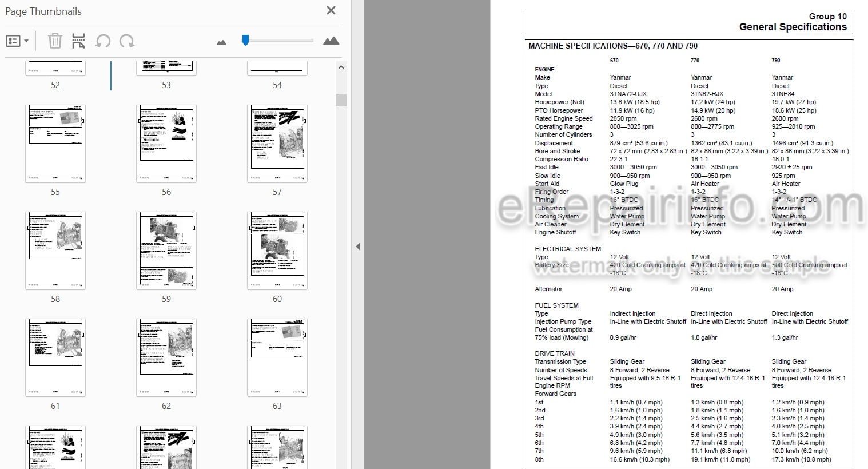The width and height of the screenshot is (868, 469).
Task: Click the thumbnail scrollbar up arrow
Action: click(341, 67)
